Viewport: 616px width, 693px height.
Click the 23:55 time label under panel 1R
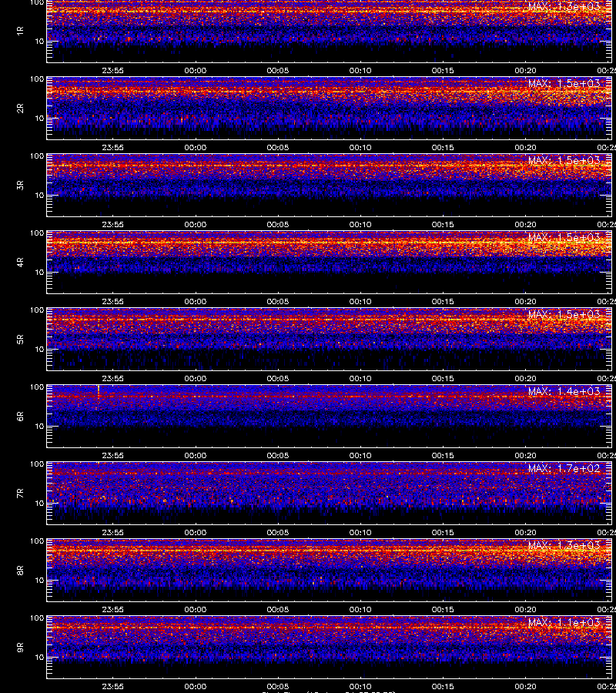tap(112, 70)
